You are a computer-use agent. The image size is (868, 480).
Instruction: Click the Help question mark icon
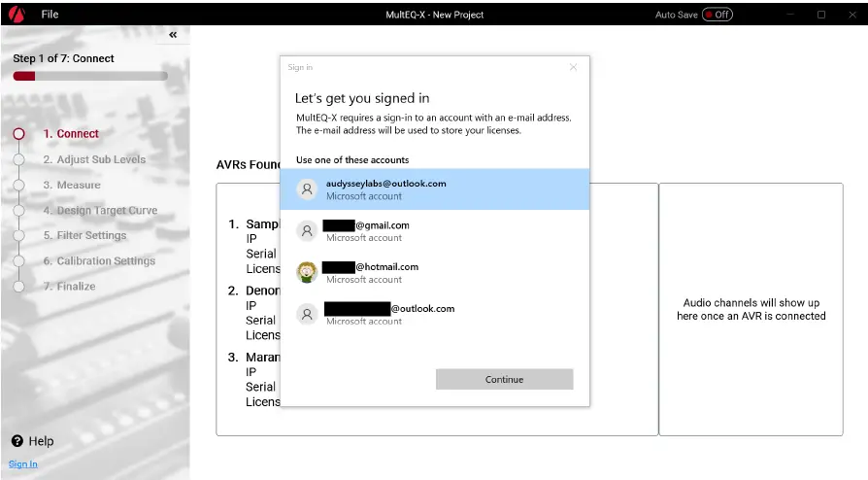point(17,441)
